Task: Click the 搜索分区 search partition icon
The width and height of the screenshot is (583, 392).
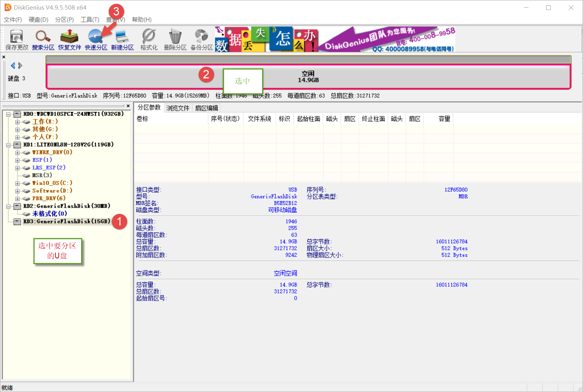Action: (43, 40)
